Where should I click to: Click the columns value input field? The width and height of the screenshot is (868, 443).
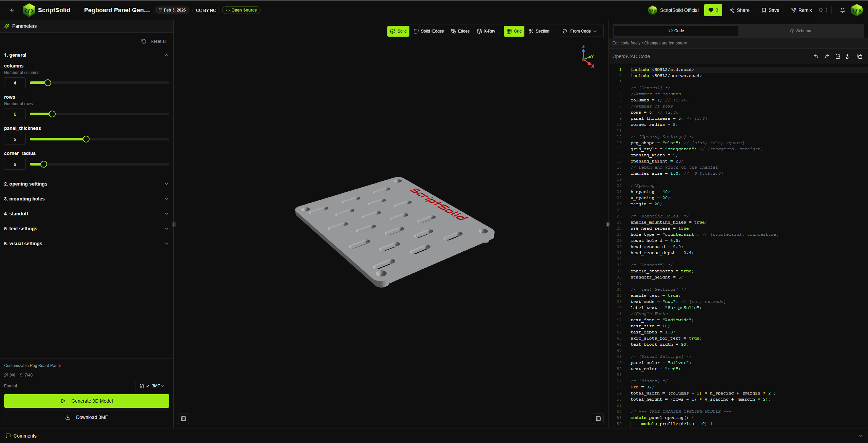(15, 82)
